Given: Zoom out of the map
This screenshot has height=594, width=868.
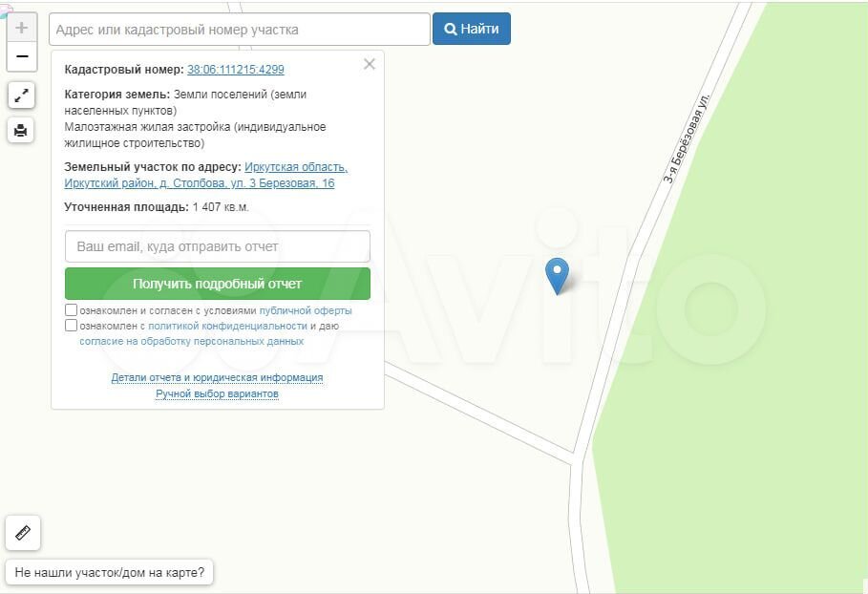Looking at the screenshot, I should click(x=21, y=56).
